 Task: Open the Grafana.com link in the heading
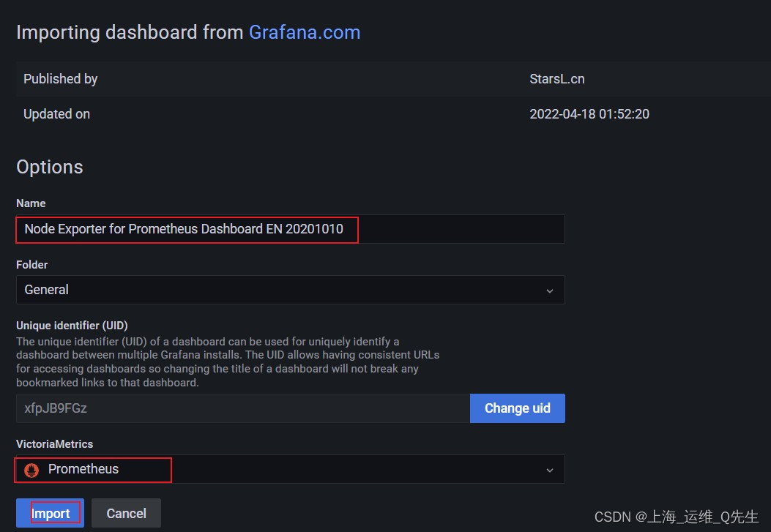pos(305,32)
